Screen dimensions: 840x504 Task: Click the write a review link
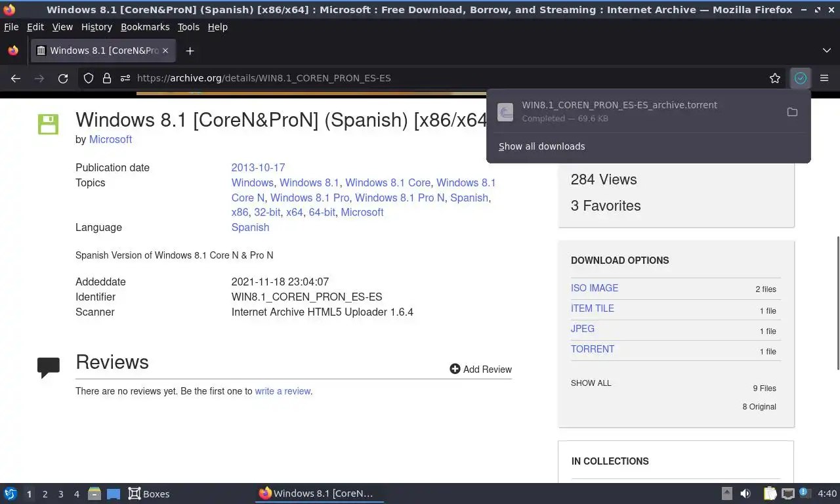tap(283, 391)
